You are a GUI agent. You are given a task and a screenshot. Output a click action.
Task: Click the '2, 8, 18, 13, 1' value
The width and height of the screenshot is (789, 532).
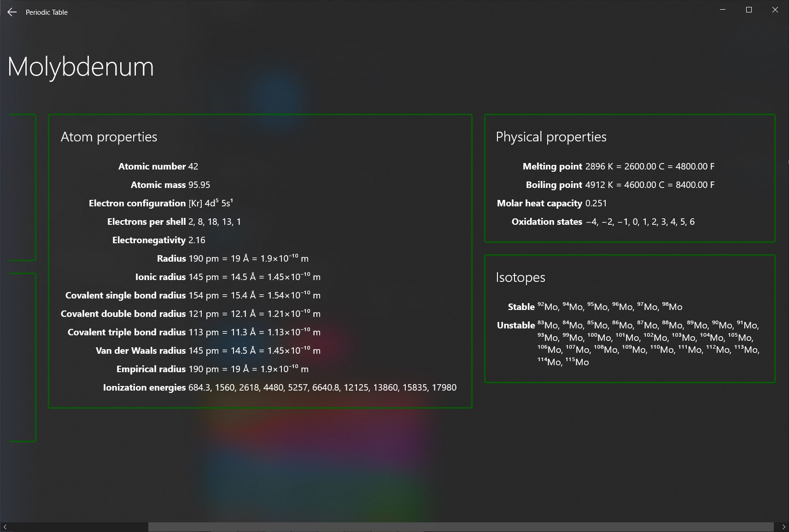click(215, 222)
